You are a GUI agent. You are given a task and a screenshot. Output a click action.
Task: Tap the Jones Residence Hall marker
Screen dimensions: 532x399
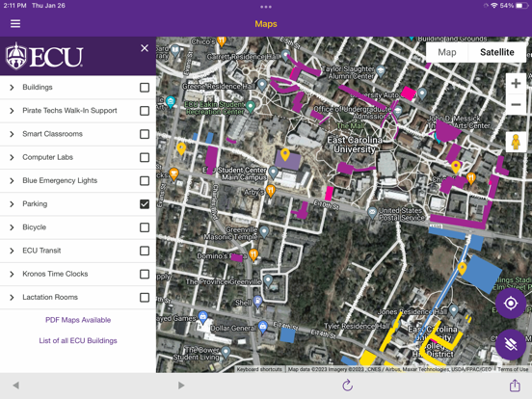pyautogui.click(x=454, y=309)
